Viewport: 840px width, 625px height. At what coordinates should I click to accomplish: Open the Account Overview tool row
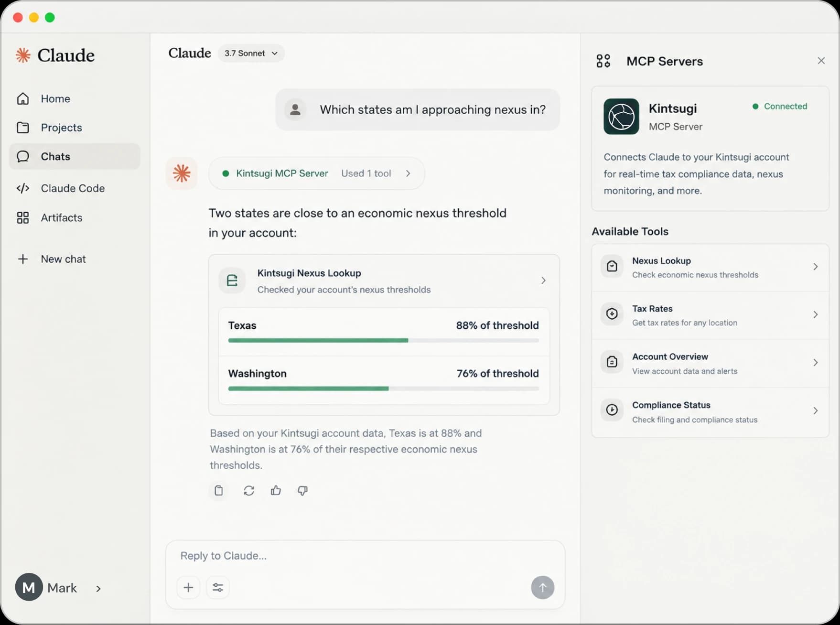point(710,363)
